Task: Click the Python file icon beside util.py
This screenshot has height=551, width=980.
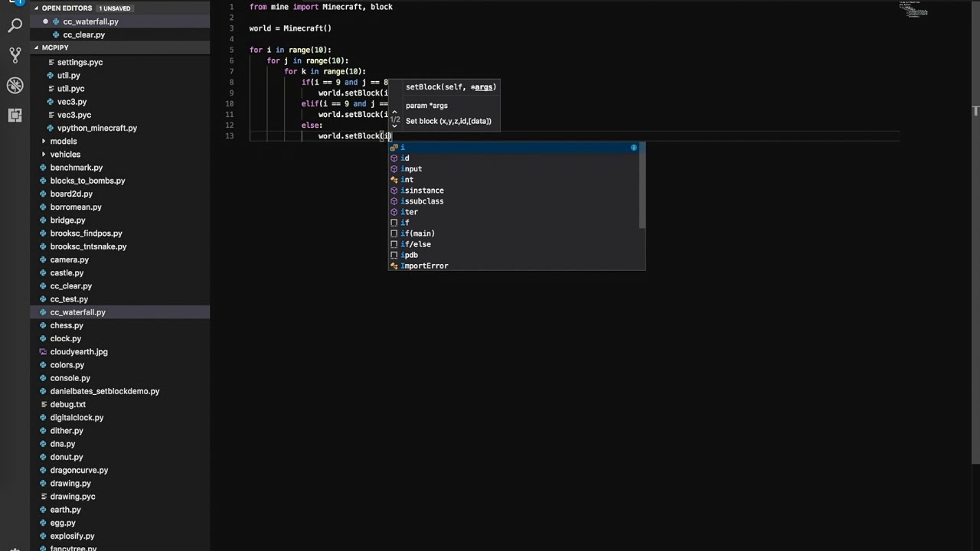Action: point(51,76)
